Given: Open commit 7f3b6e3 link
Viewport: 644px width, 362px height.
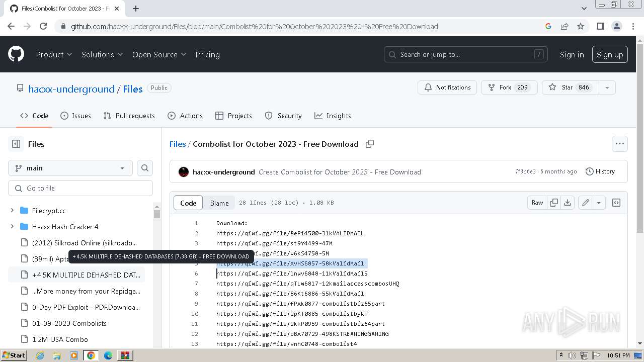Looking at the screenshot, I should (525, 171).
